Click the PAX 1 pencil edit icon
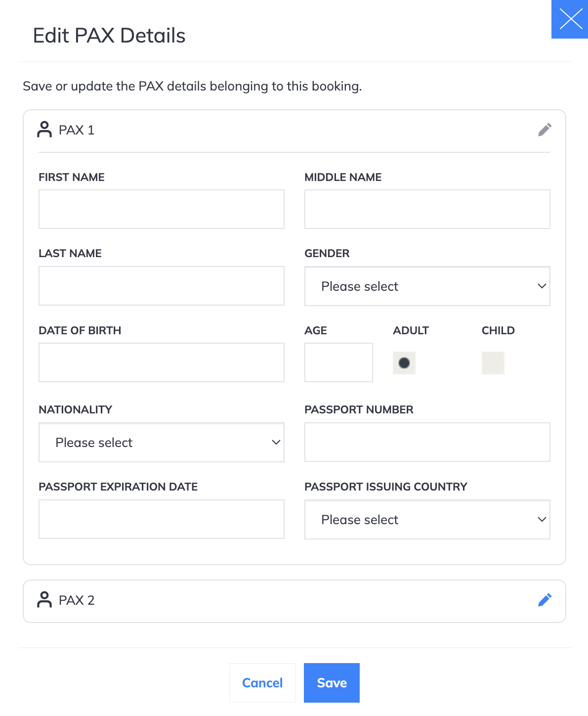Screen dimensions: 588x716 click(545, 130)
